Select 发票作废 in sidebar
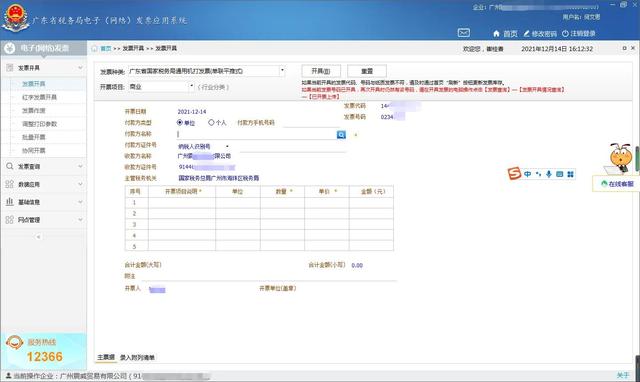 33,111
